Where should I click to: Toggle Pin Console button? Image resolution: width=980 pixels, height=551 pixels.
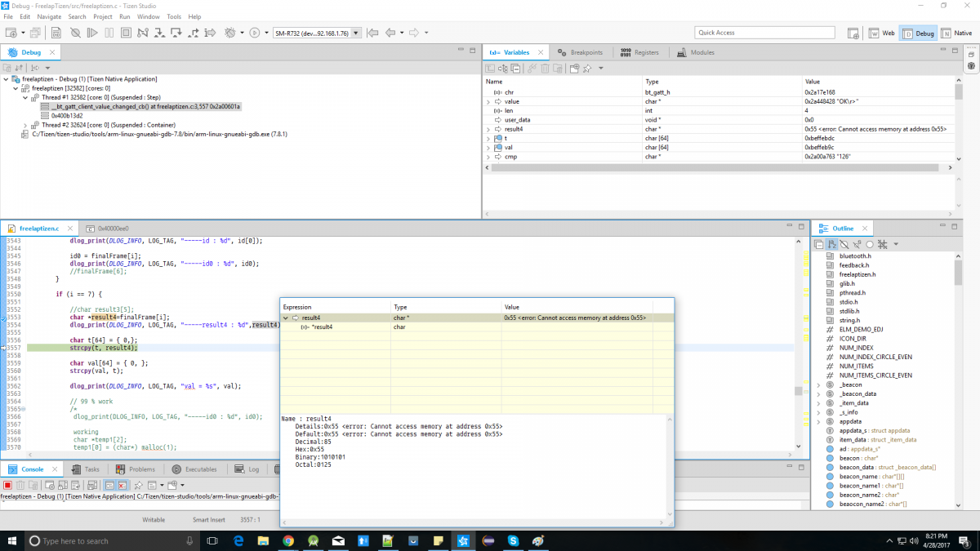click(x=138, y=485)
